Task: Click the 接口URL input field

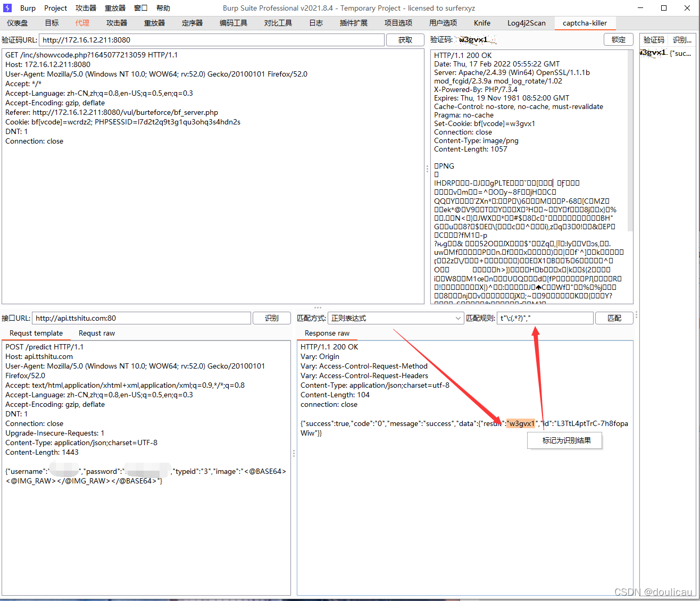Action: coord(141,318)
